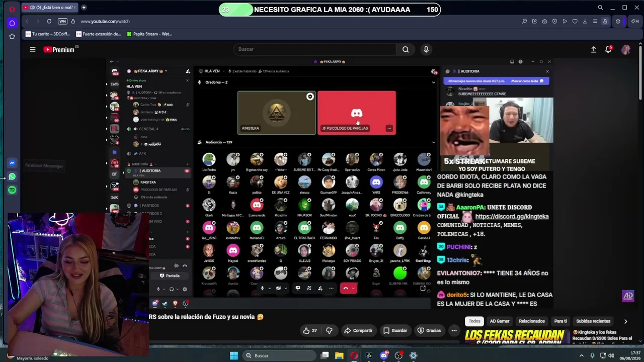Toggle the VPN badge in address bar
Viewport: 644px width, 362px height.
pyautogui.click(x=62, y=21)
